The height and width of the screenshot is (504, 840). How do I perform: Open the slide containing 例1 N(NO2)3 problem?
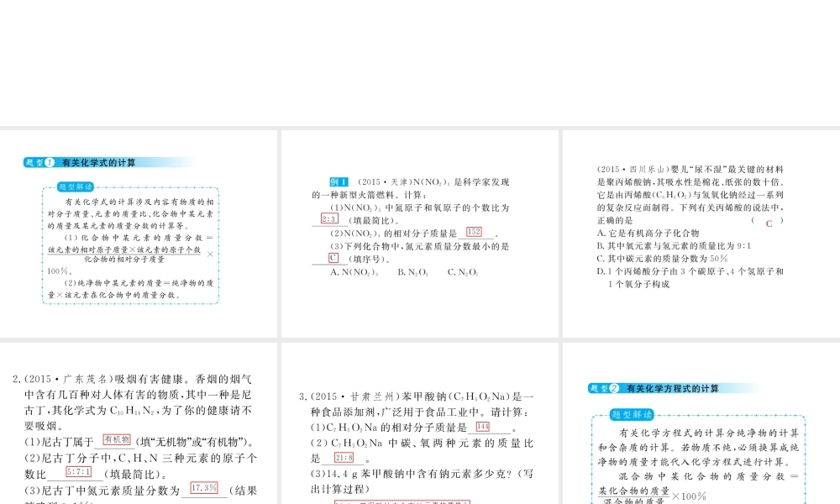[420, 234]
